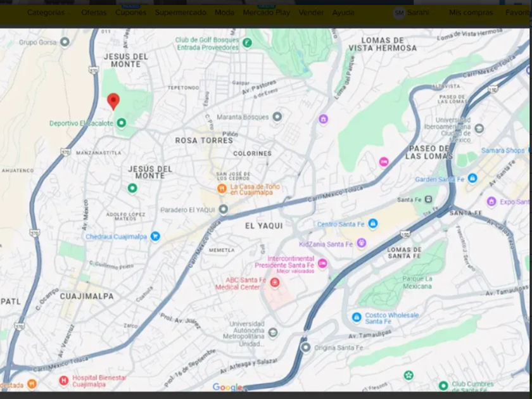
Task: Click the Samara Shops label
Action: [x=503, y=150]
